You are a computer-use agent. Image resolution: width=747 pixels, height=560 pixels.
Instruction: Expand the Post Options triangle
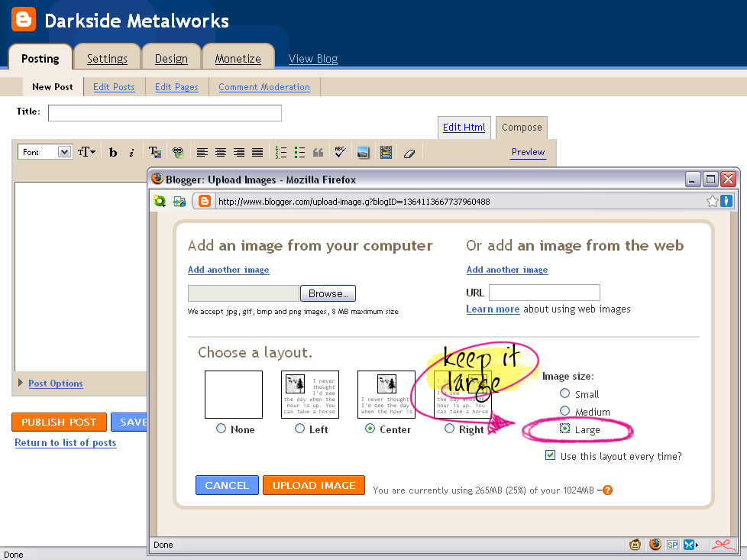click(21, 383)
